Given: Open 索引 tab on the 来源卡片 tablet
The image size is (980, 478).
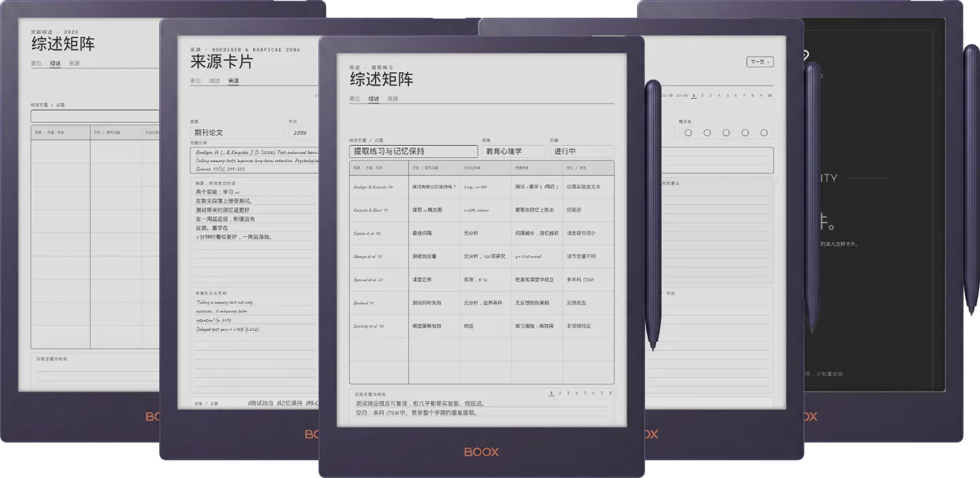Looking at the screenshot, I should [195, 81].
